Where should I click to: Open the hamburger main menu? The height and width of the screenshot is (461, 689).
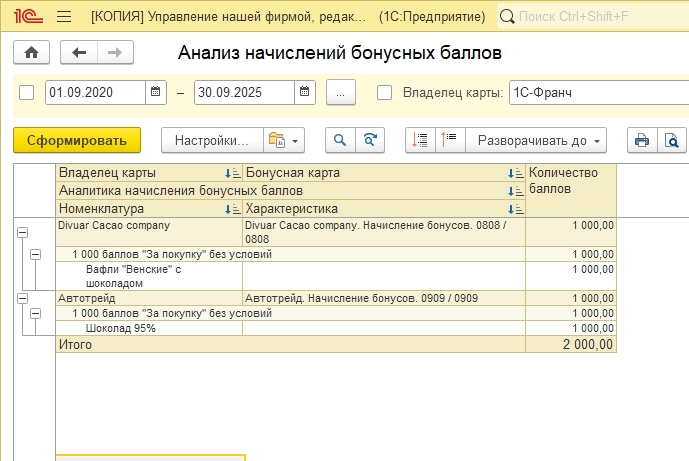click(x=64, y=17)
